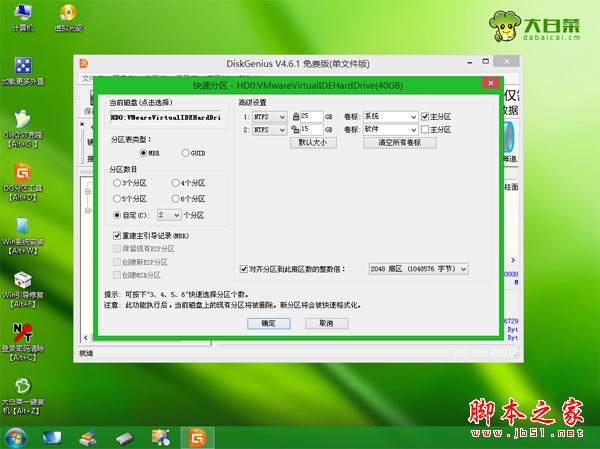Open volume label dropdown for partition 1

390,117
